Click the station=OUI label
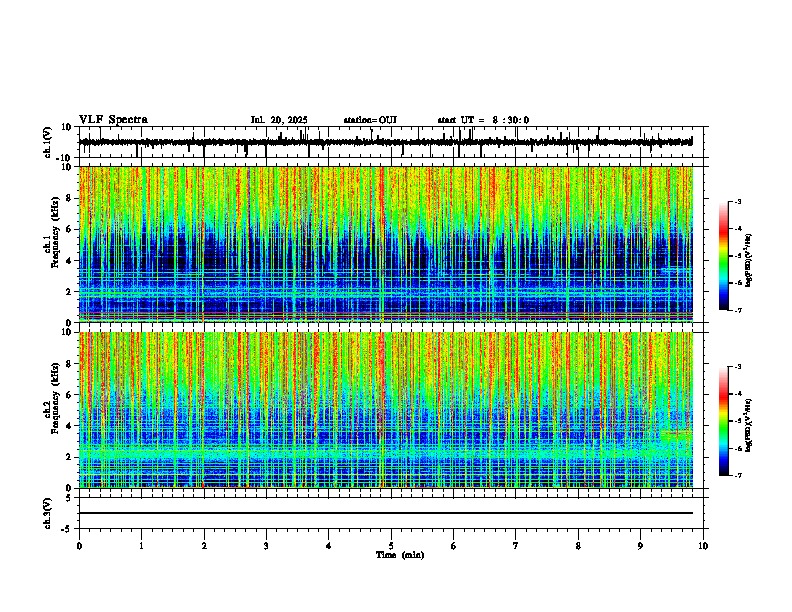This screenshot has width=792, height=612. coord(370,120)
